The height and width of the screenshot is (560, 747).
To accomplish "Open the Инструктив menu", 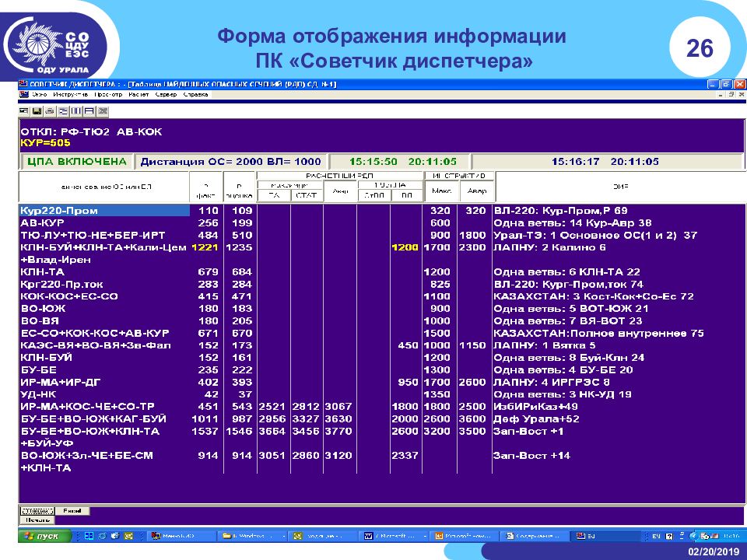I will click(71, 94).
